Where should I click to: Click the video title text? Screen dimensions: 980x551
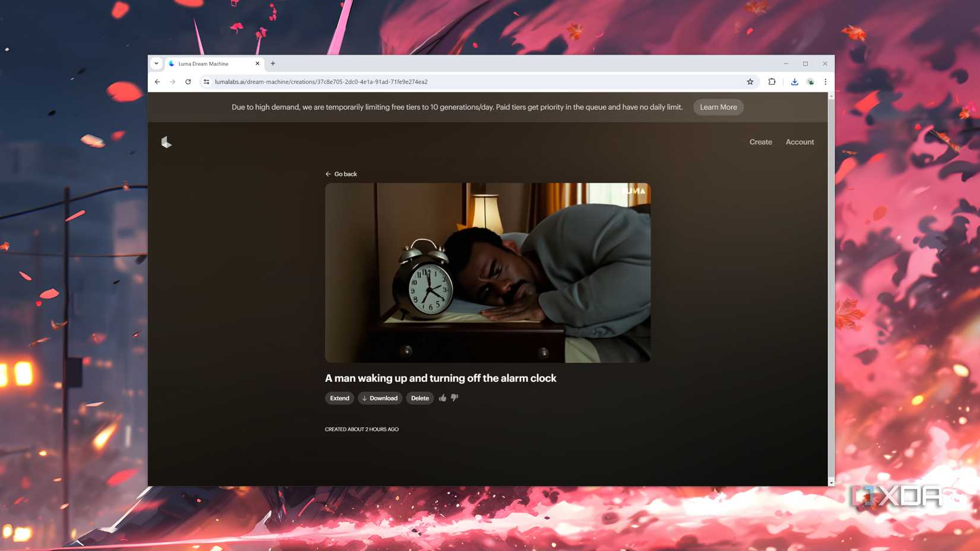tap(441, 378)
